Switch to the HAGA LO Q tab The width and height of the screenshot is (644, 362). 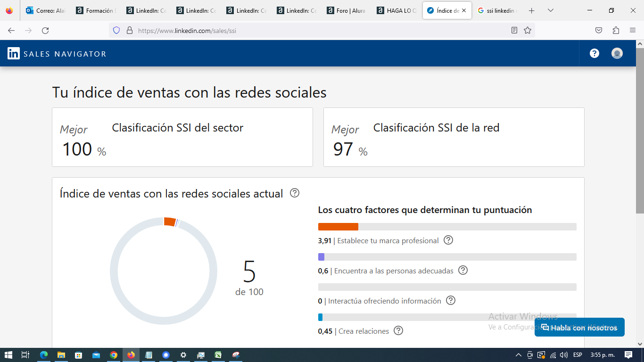[397, 10]
